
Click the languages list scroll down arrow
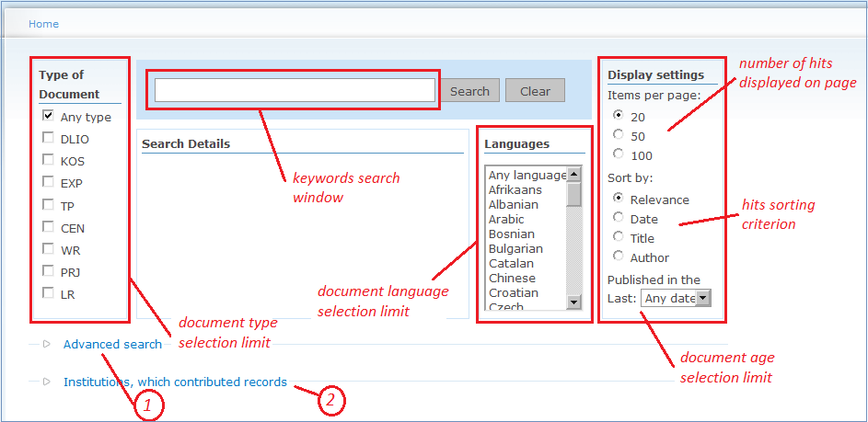coord(574,302)
